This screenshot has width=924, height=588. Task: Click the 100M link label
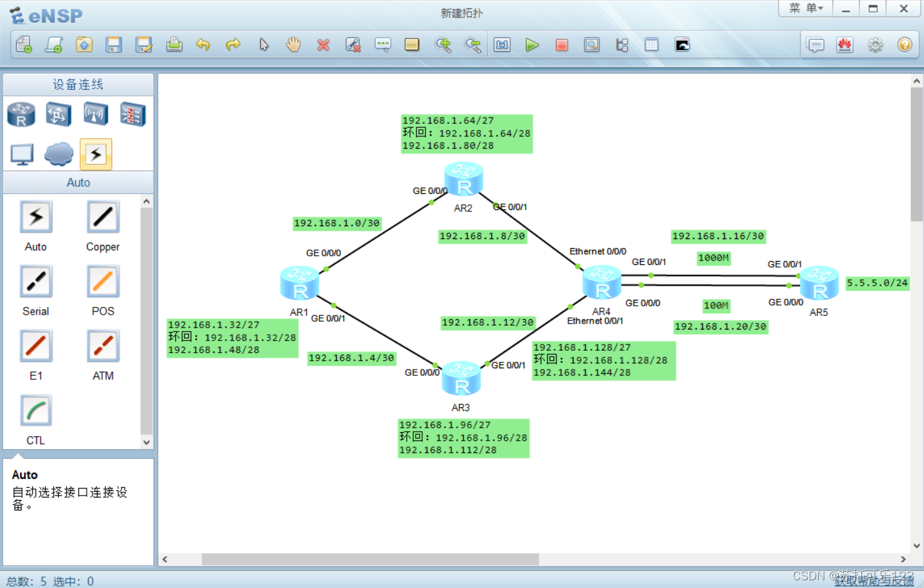coord(716,306)
